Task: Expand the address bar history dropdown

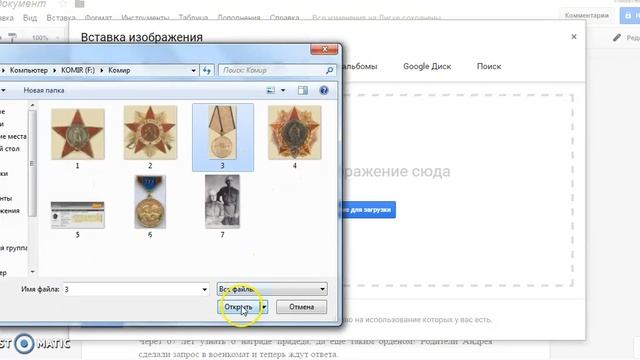Action: [193, 70]
